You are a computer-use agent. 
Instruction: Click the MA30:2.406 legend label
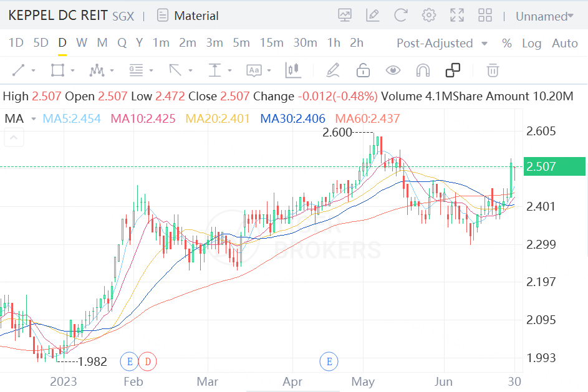tap(293, 118)
